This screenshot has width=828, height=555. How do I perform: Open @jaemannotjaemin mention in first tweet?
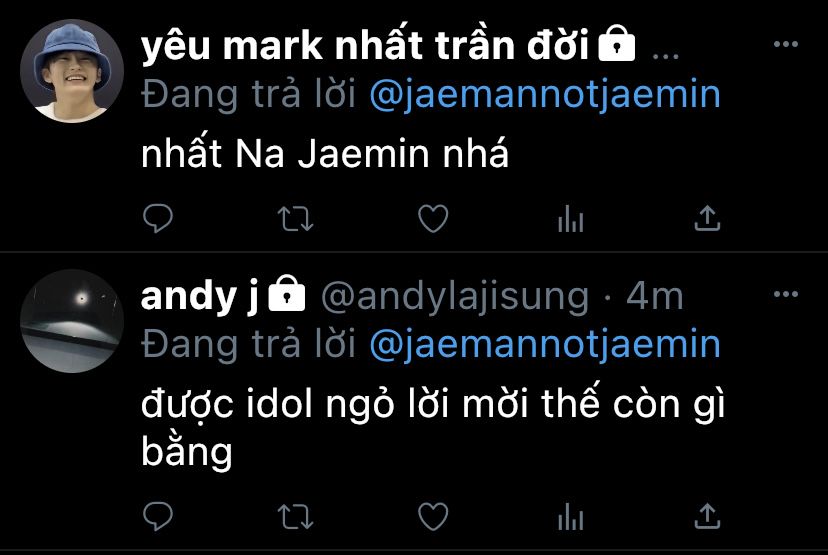(x=545, y=95)
